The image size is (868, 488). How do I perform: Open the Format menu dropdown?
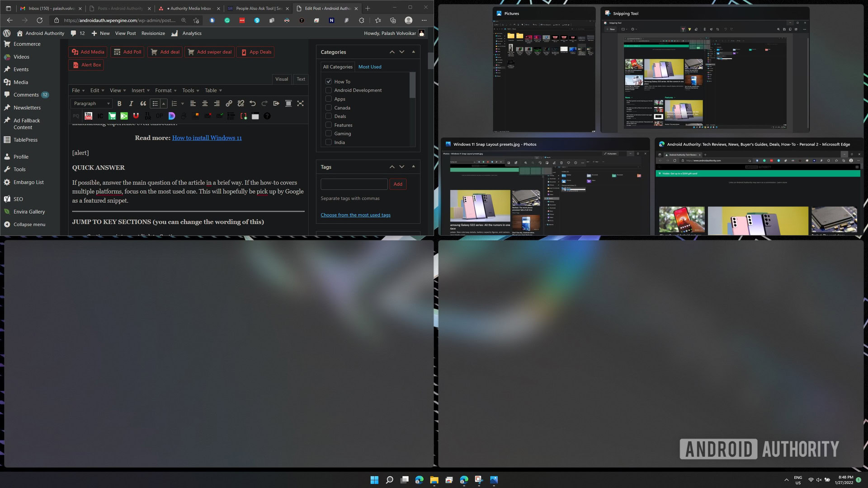pos(165,90)
